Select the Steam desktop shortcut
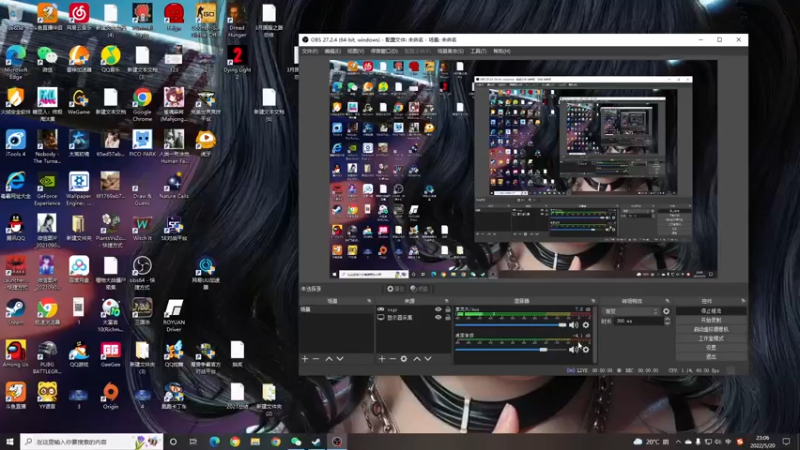Viewport: 800px width, 450px height. pyautogui.click(x=15, y=312)
